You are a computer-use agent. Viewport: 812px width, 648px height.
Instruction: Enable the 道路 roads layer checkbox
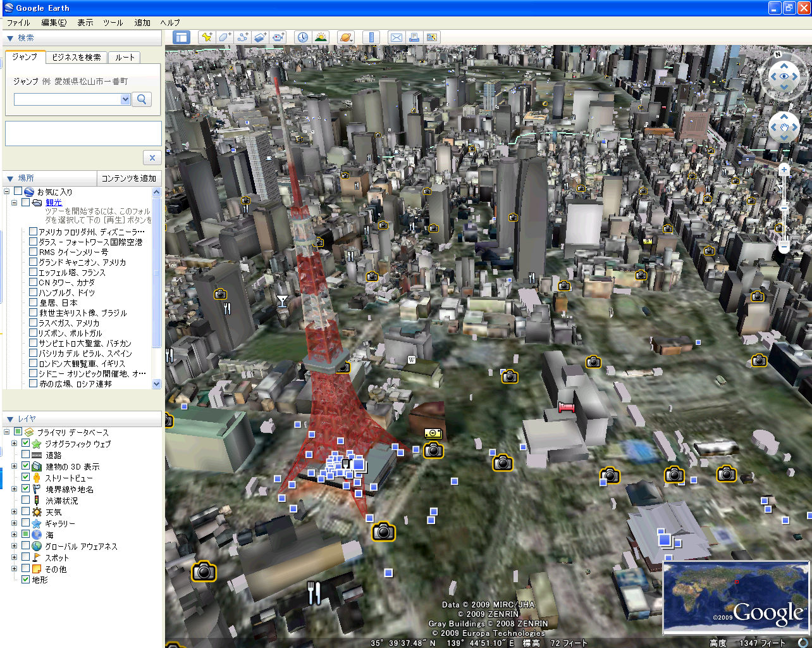(x=25, y=455)
